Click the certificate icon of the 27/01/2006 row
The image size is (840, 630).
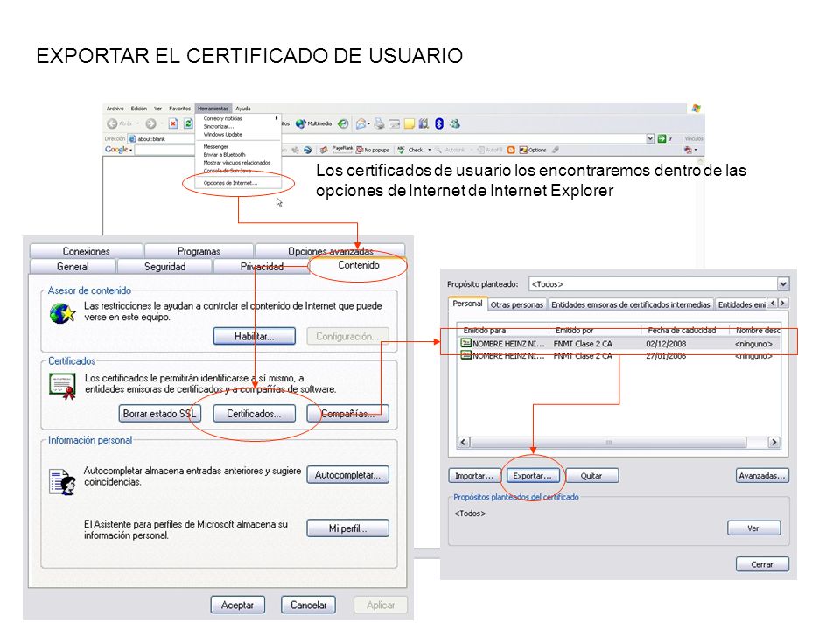pyautogui.click(x=466, y=355)
